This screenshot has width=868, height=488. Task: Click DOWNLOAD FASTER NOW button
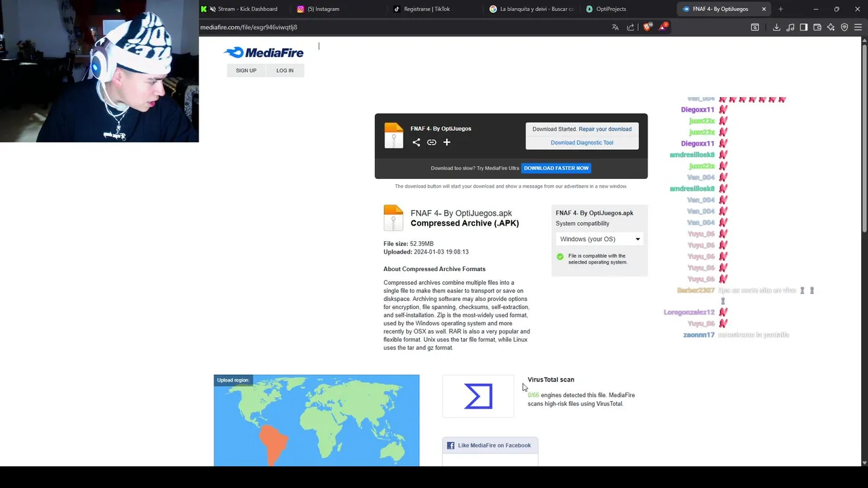pos(556,168)
